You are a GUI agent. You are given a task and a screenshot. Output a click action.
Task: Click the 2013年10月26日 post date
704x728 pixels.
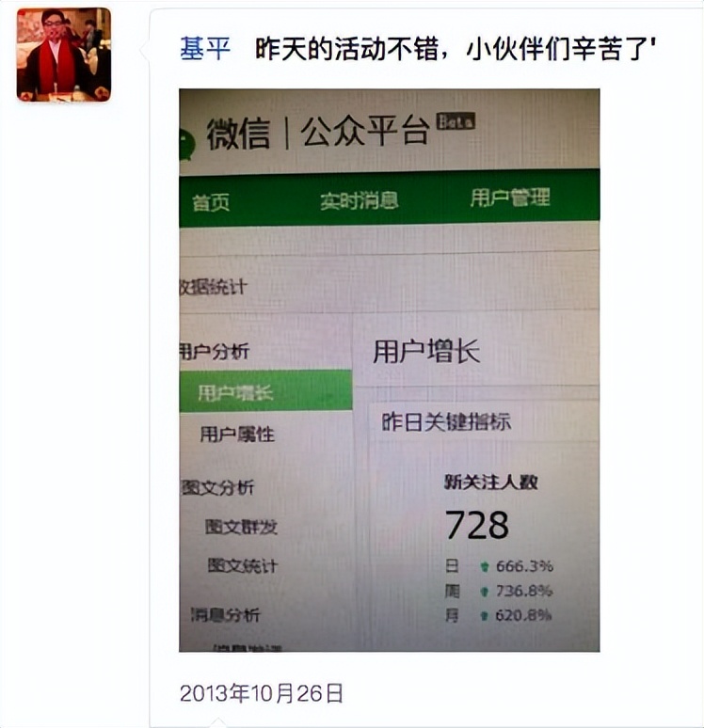click(x=261, y=693)
